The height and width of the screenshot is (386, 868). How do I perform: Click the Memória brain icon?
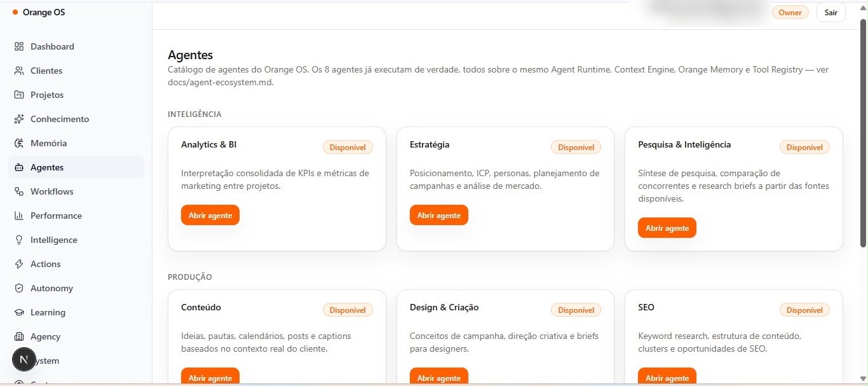click(x=19, y=143)
